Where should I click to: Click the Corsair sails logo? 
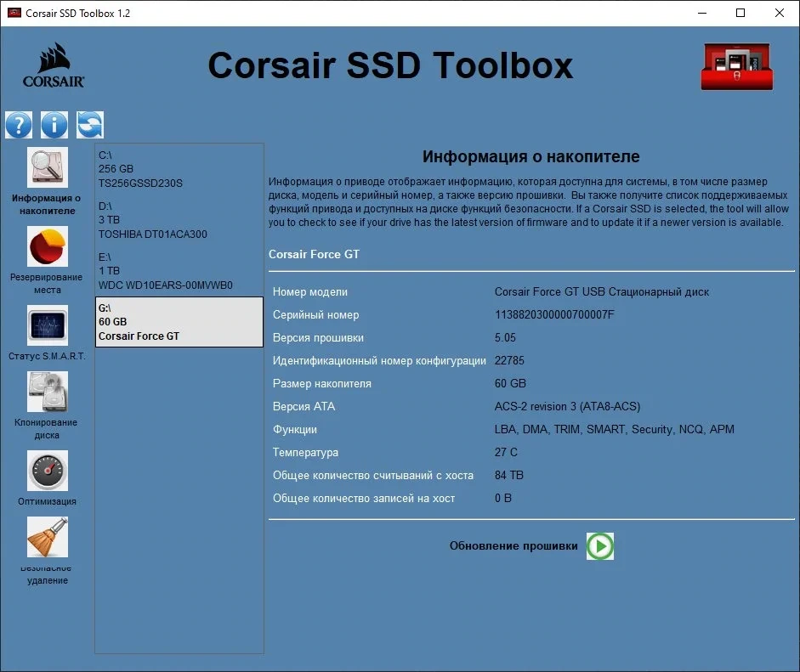[54, 65]
